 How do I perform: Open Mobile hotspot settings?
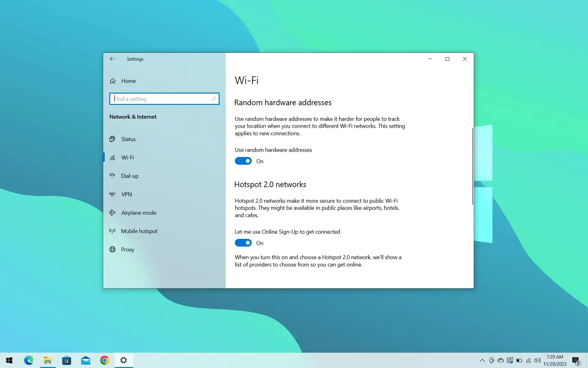[x=139, y=231]
